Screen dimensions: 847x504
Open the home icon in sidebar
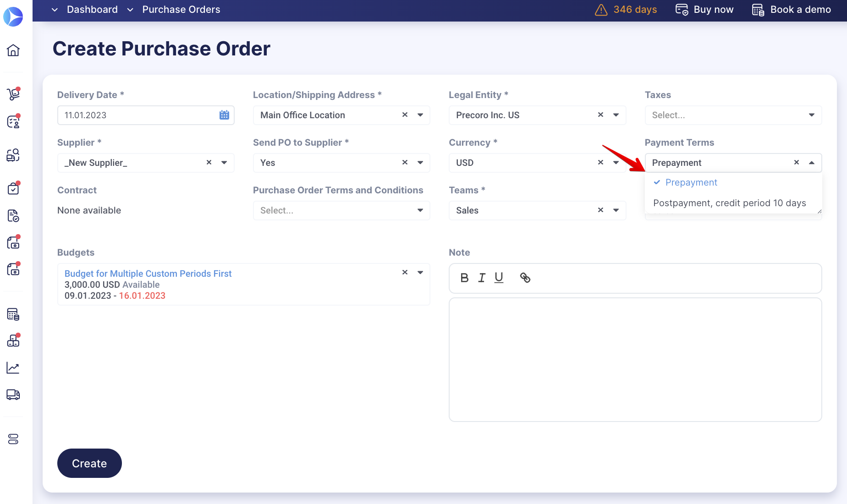click(13, 50)
